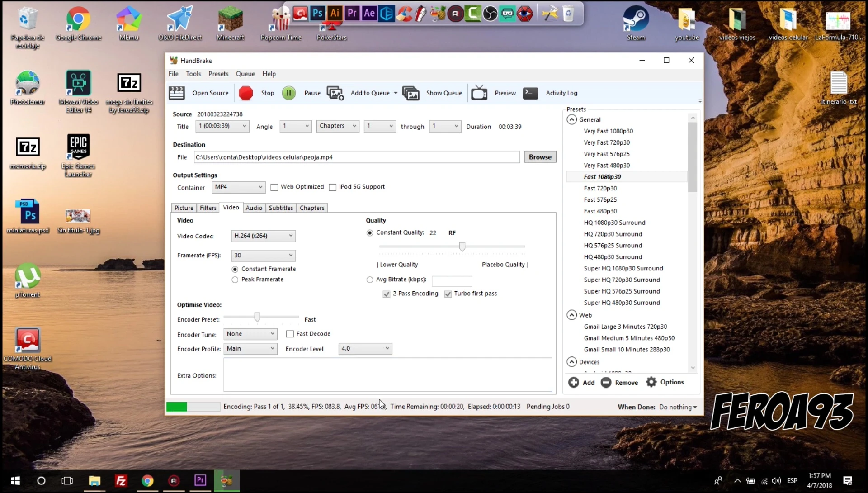
Task: Open the Action Center notification icon
Action: pos(848,480)
